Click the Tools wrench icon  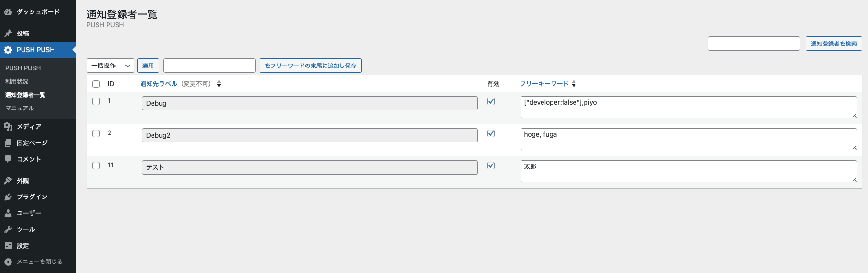(8, 229)
